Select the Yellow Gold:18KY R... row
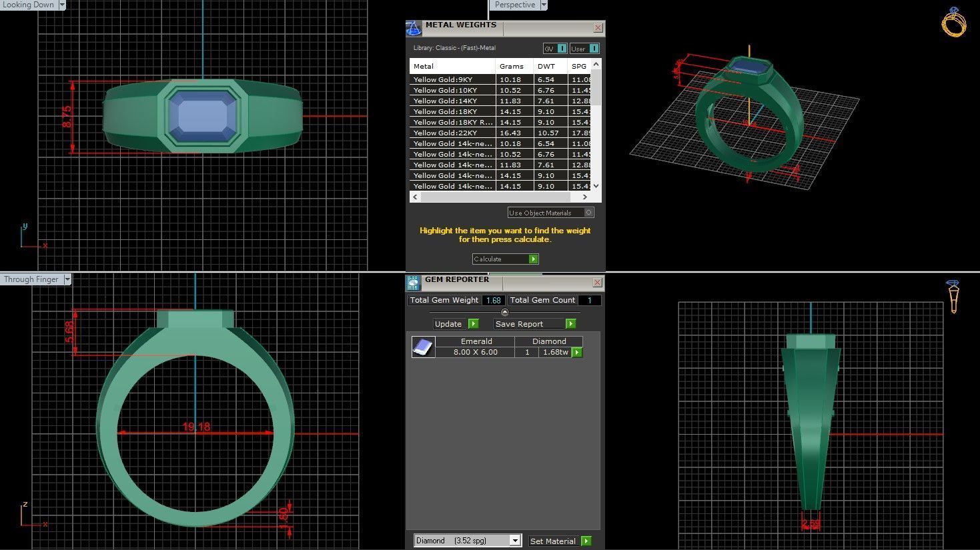Image resolution: width=980 pixels, height=550 pixels. point(500,122)
